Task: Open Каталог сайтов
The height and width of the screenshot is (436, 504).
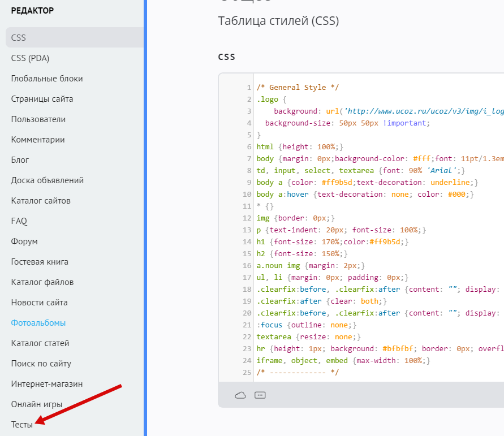Action: [41, 201]
